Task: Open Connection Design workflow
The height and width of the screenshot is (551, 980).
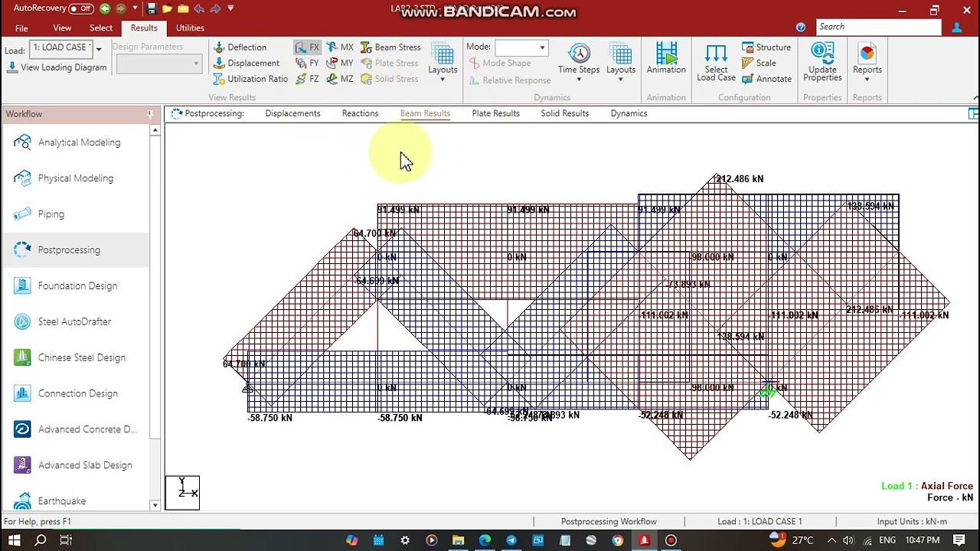Action: pyautogui.click(x=75, y=394)
